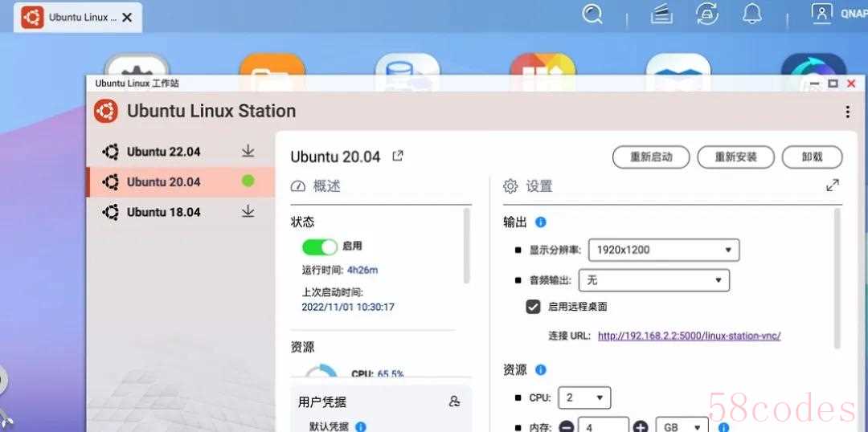Click the 重新启动 button
Screen dimensions: 868x432
pos(651,157)
